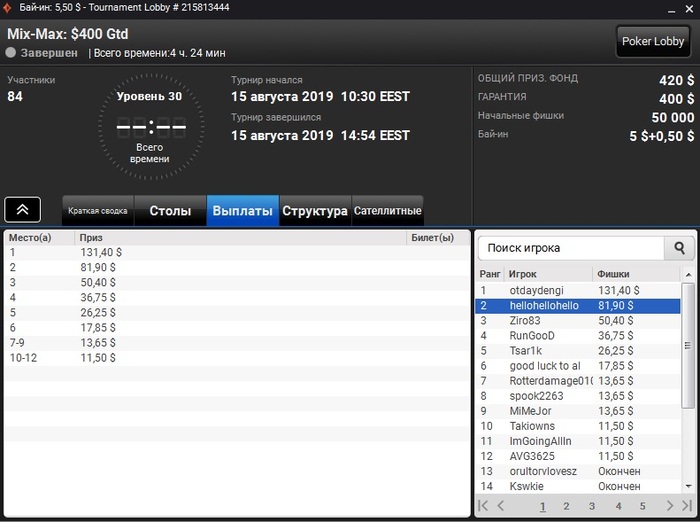The width and height of the screenshot is (700, 522).
Task: Select player spook2263 row
Action: click(x=578, y=396)
